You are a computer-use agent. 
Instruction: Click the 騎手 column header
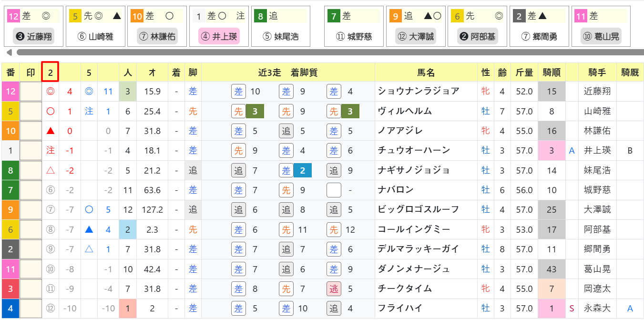(597, 73)
